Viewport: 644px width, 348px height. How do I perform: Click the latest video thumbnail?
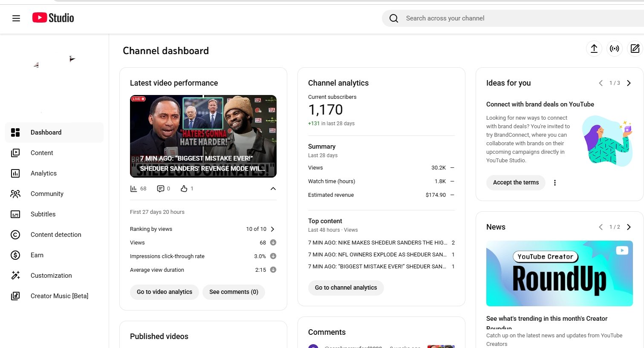coord(203,136)
